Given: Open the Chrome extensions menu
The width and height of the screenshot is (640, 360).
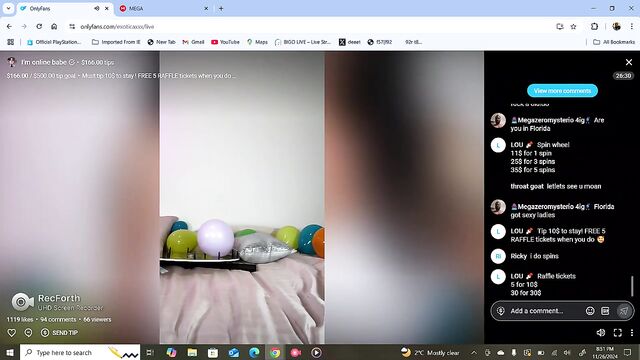Looking at the screenshot, I should pos(594,27).
